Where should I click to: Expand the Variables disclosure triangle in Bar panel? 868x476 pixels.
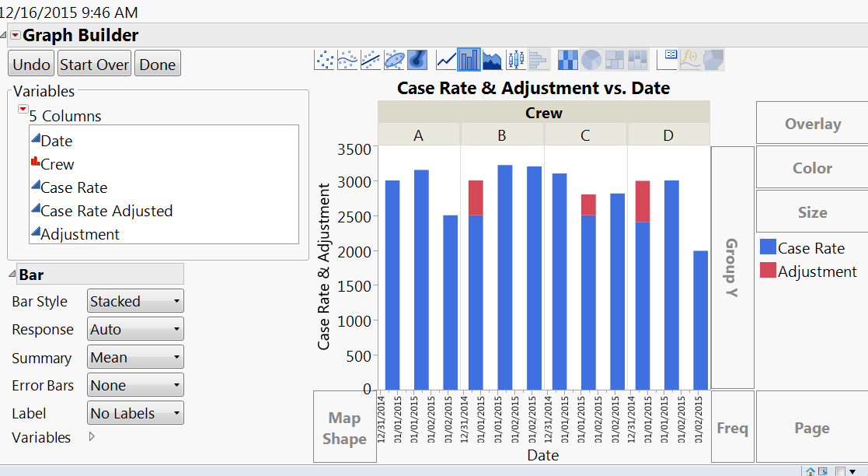92,437
